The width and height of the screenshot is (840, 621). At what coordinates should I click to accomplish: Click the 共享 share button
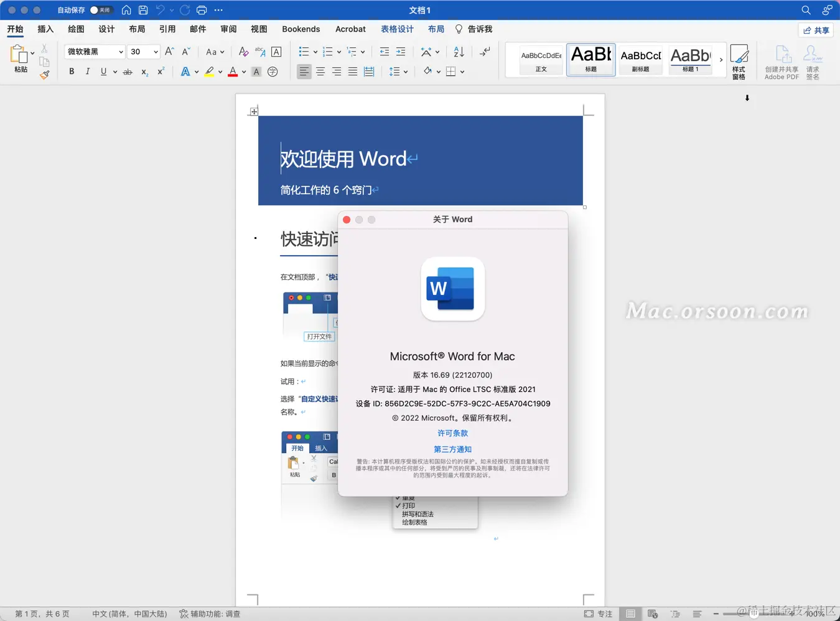[816, 30]
